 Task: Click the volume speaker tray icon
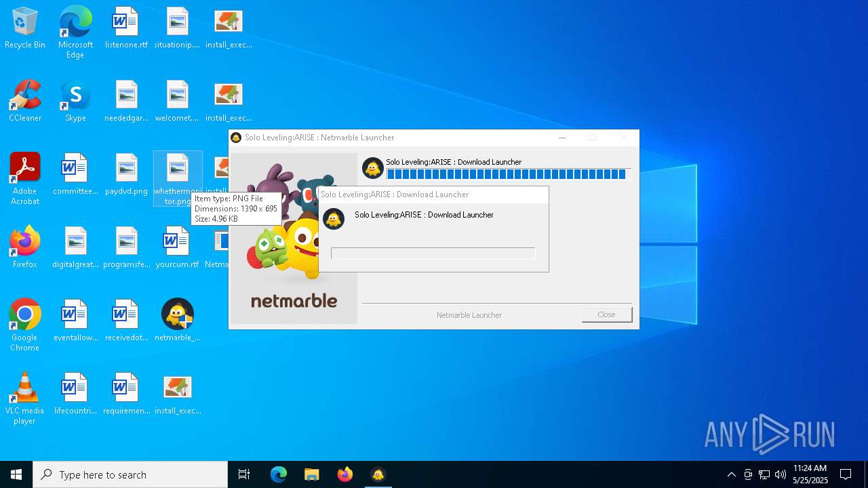pos(781,474)
